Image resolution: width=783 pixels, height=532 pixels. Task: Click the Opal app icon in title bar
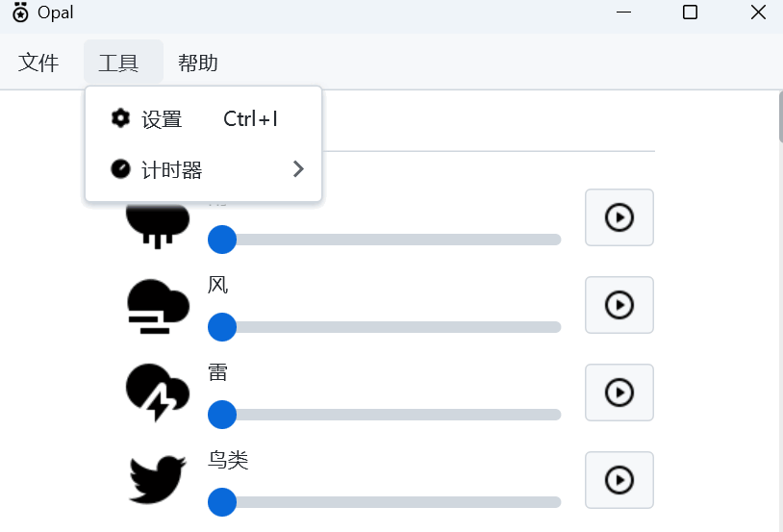point(20,13)
